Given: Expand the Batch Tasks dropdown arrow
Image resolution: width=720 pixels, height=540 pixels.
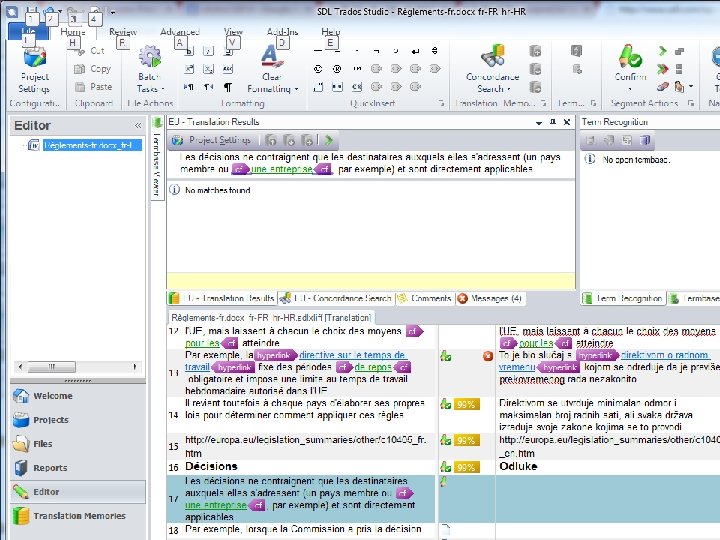Looking at the screenshot, I should 163,89.
